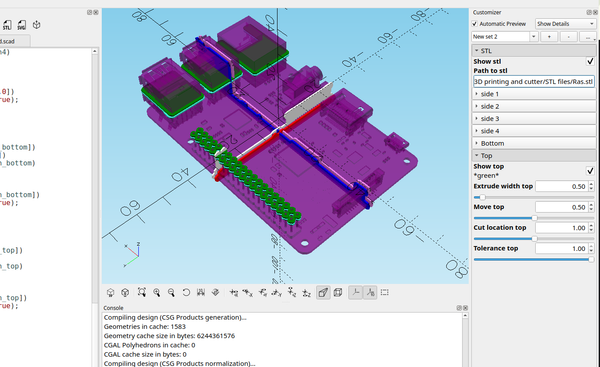This screenshot has height=367, width=600.
Task: Click the Tolerance top value field
Action: coord(562,248)
